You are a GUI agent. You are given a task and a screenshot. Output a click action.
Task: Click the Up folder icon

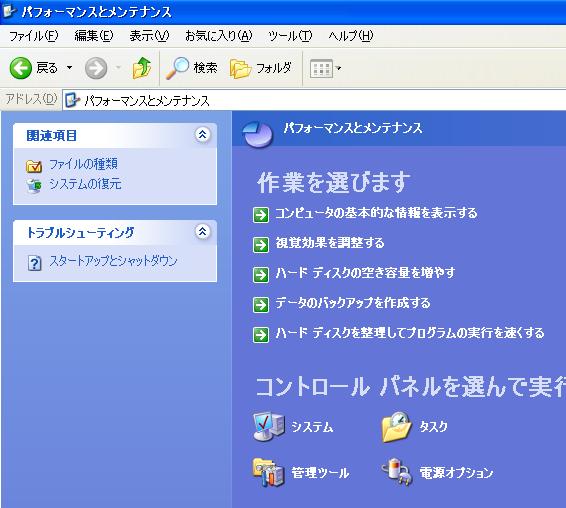(142, 68)
